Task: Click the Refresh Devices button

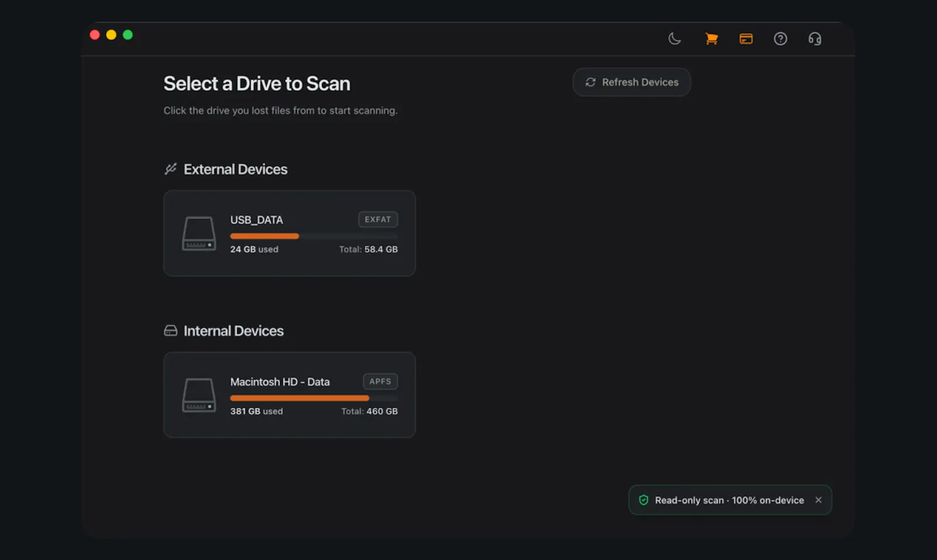Action: point(632,83)
